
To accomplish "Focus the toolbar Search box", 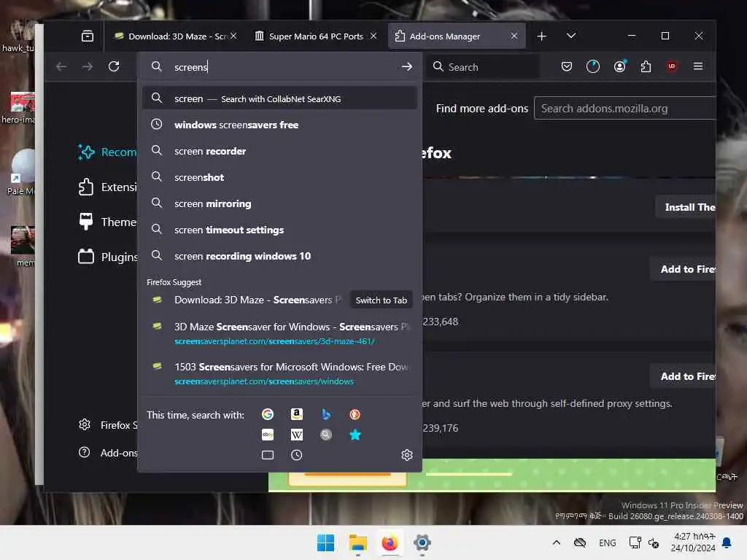I will point(483,66).
